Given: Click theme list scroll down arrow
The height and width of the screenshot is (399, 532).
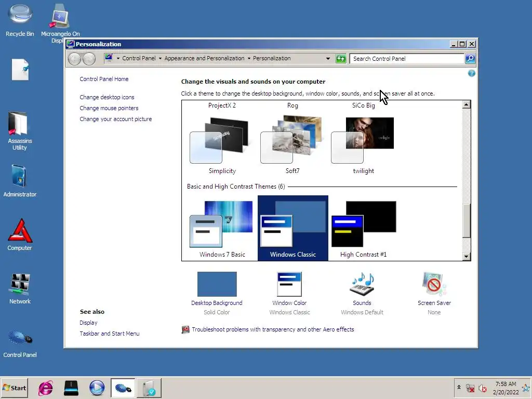Looking at the screenshot, I should tap(467, 257).
